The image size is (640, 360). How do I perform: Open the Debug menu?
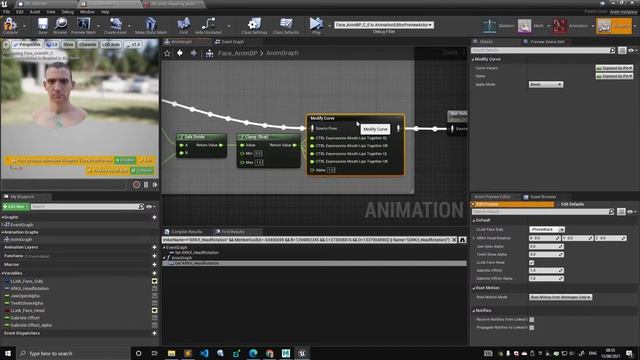[68, 12]
